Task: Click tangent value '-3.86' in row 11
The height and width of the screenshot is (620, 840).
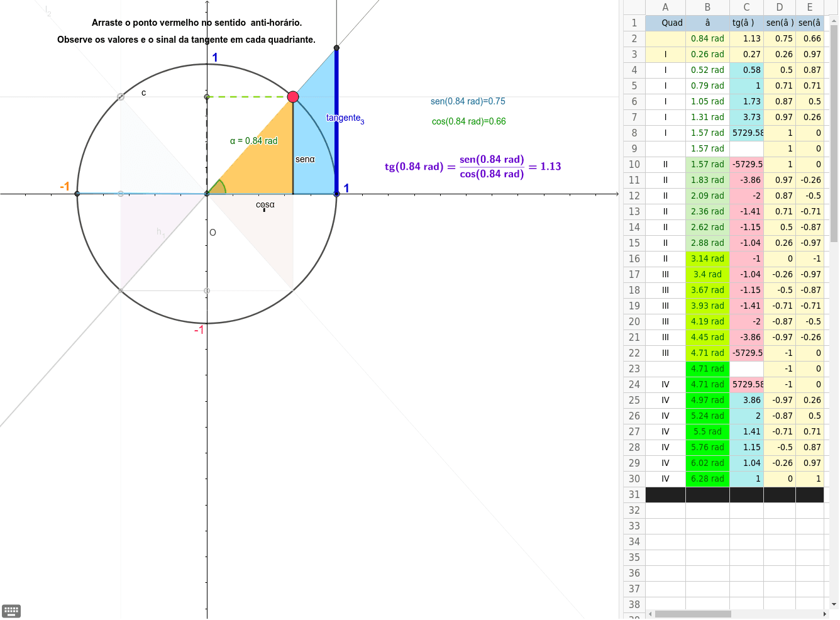Action: [746, 180]
